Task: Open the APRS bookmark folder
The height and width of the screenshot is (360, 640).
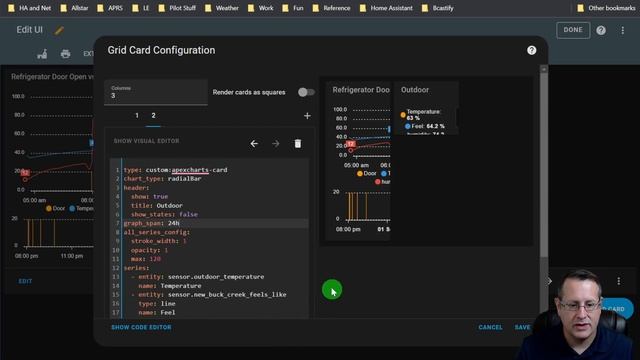Action: (x=110, y=8)
